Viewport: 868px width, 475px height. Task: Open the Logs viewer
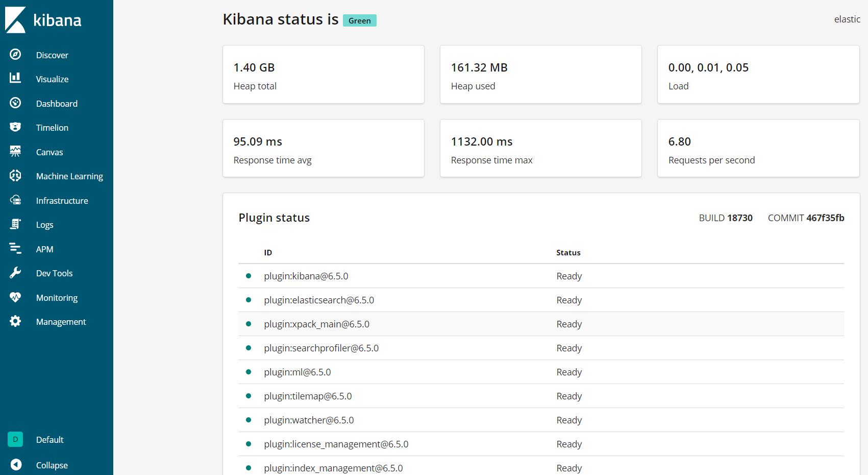pyautogui.click(x=44, y=225)
